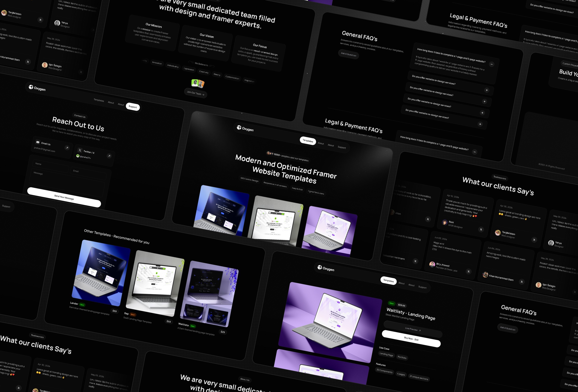Viewport: 578px width, 392px height.
Task: Click the envelope icon next to Email Us
Action: [38, 142]
